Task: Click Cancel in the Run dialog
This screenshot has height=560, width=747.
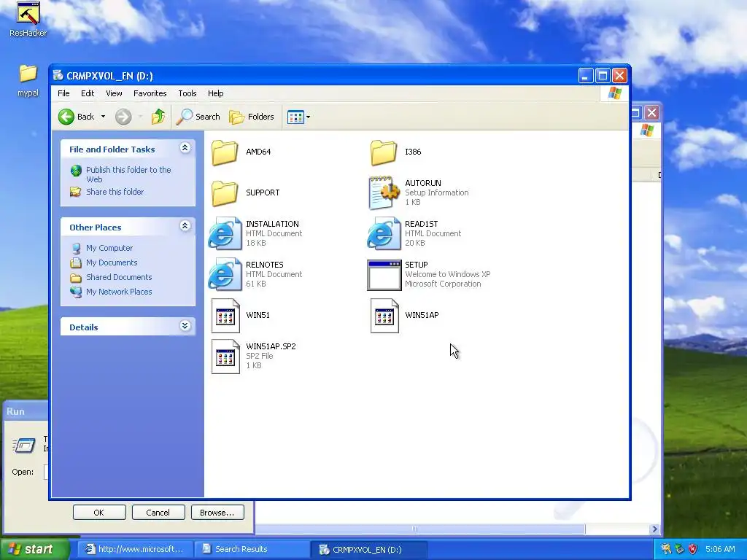Action: click(x=158, y=513)
